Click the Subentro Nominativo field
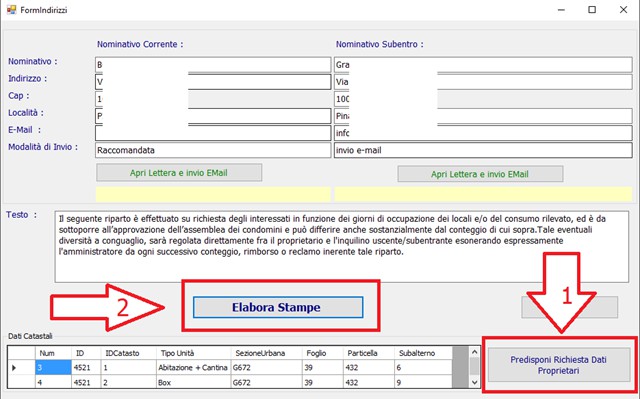Viewport: 640px width, 399px height. (483, 65)
